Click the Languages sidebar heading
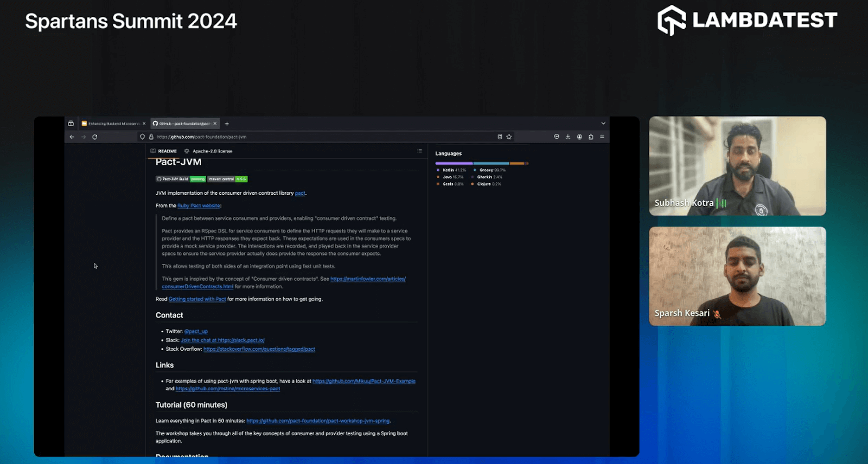Image resolution: width=868 pixels, height=464 pixels. pyautogui.click(x=449, y=154)
